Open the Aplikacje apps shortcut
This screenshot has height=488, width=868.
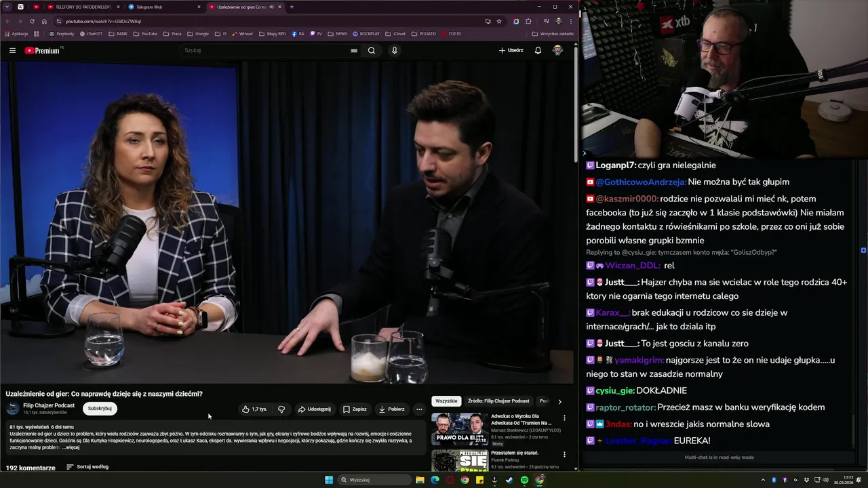pos(16,33)
